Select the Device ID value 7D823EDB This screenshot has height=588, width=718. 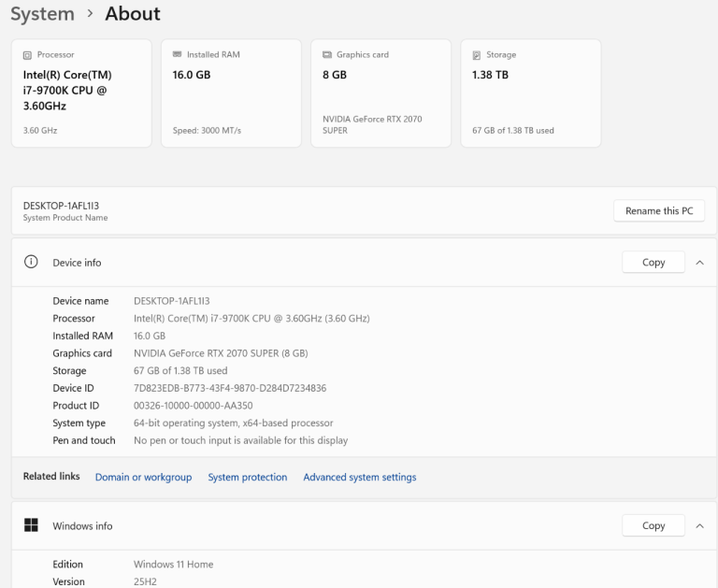[230, 388]
